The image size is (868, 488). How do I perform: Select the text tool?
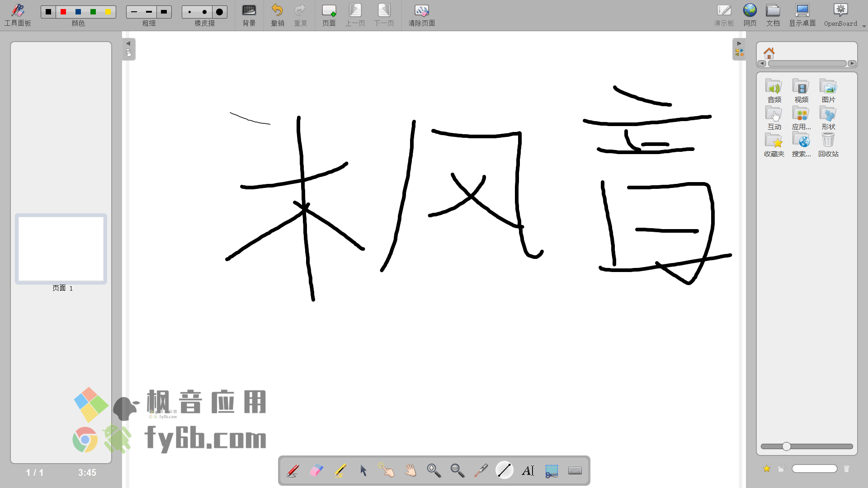[x=528, y=471]
